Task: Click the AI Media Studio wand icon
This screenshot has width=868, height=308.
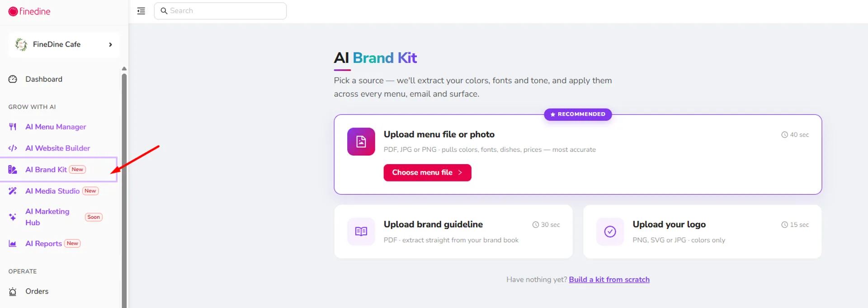Action: [13, 191]
